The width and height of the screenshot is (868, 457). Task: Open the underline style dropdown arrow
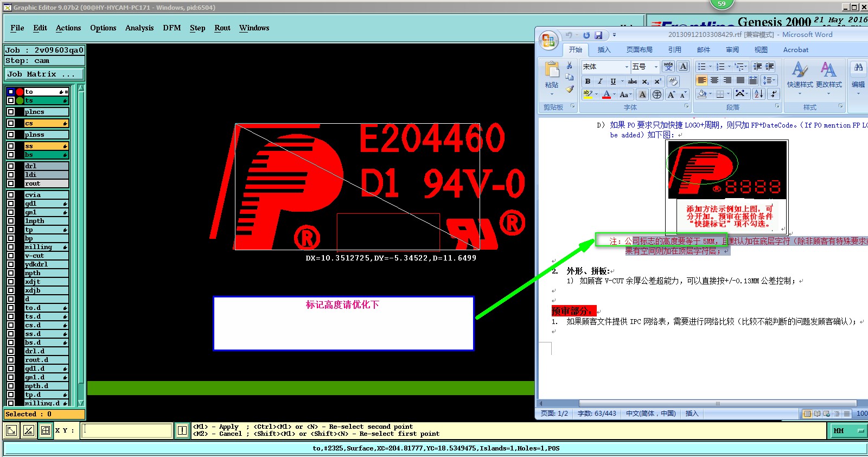click(622, 81)
